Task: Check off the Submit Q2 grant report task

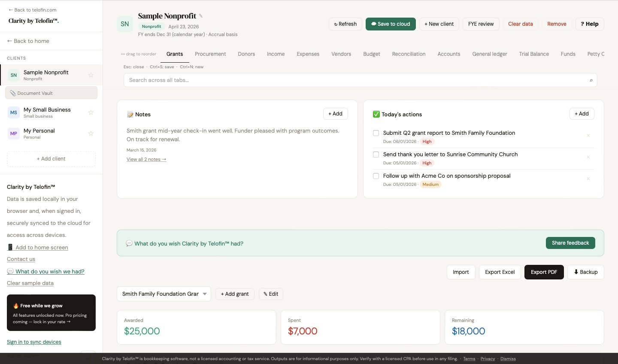Action: point(376,133)
